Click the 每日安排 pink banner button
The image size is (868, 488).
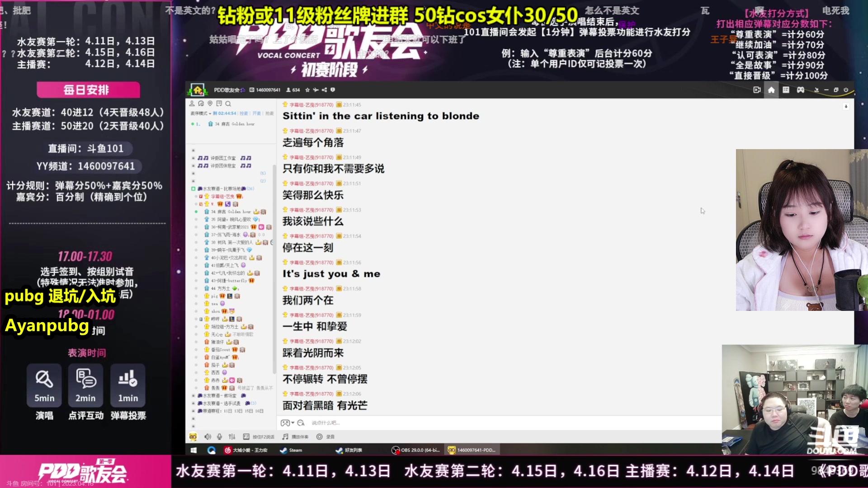pos(88,90)
